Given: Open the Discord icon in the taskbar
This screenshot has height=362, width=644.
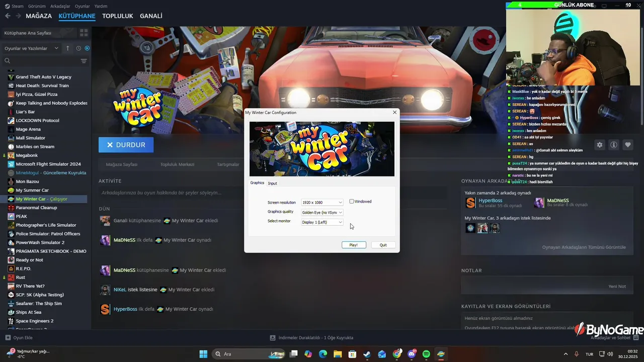Looking at the screenshot, I should click(412, 354).
